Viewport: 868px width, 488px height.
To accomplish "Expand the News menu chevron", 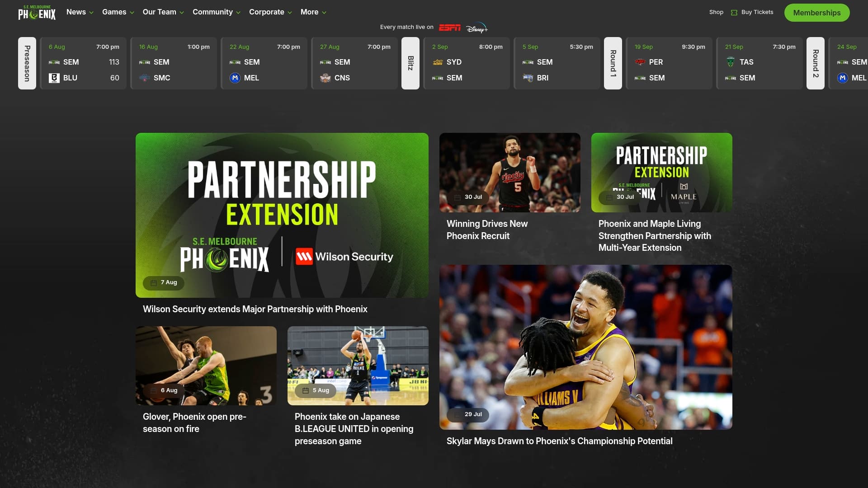I will click(91, 13).
